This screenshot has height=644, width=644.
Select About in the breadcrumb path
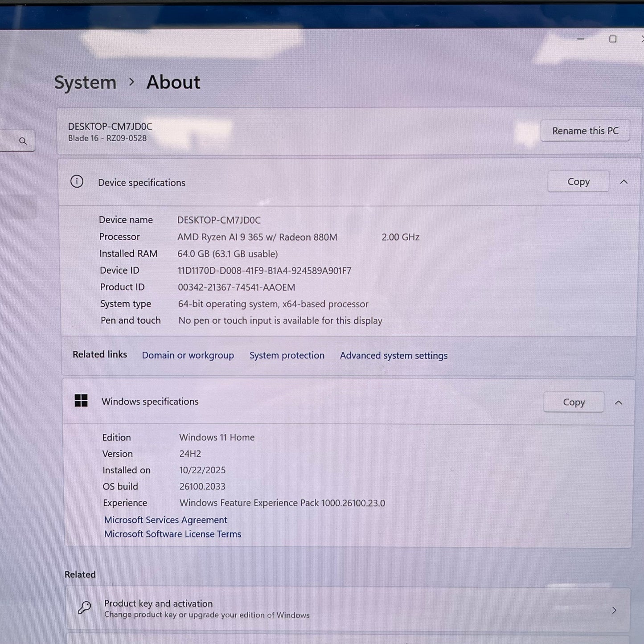(x=173, y=82)
